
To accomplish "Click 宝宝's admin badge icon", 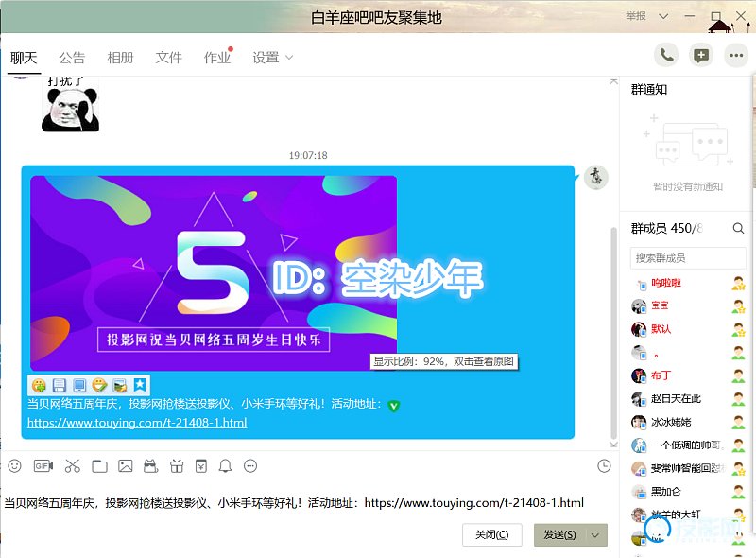I will (x=738, y=306).
